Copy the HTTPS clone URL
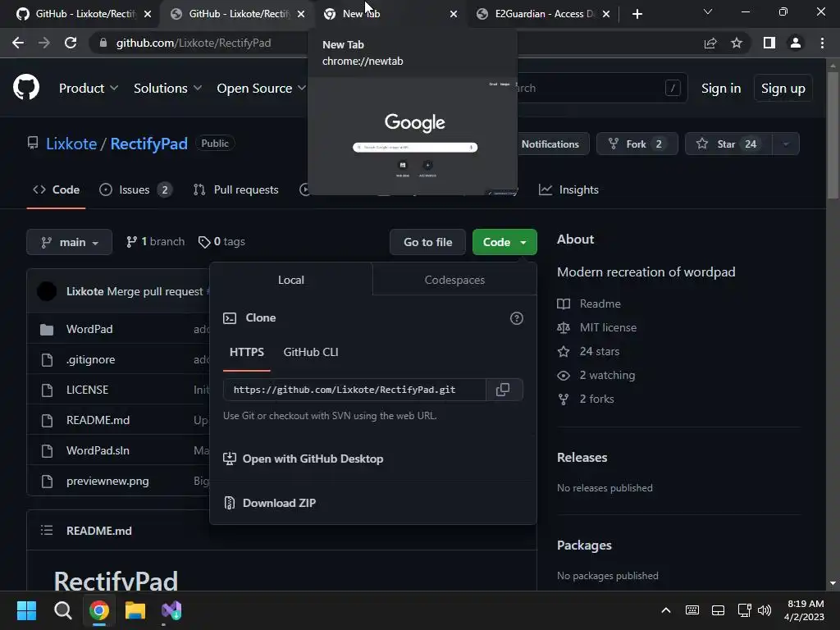 click(503, 390)
